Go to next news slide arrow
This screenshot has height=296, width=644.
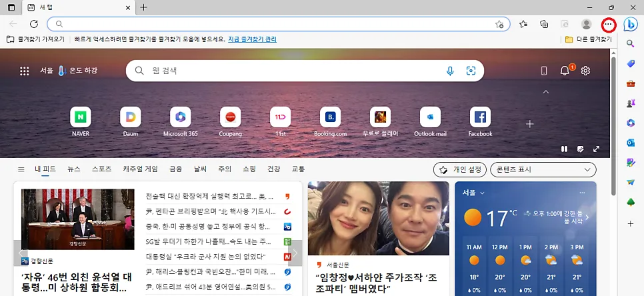point(295,253)
